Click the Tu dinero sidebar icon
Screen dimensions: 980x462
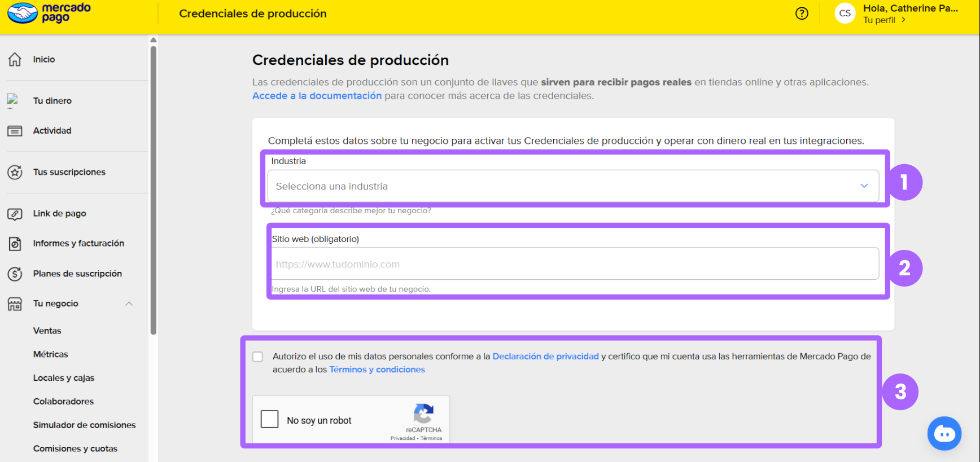click(x=12, y=100)
